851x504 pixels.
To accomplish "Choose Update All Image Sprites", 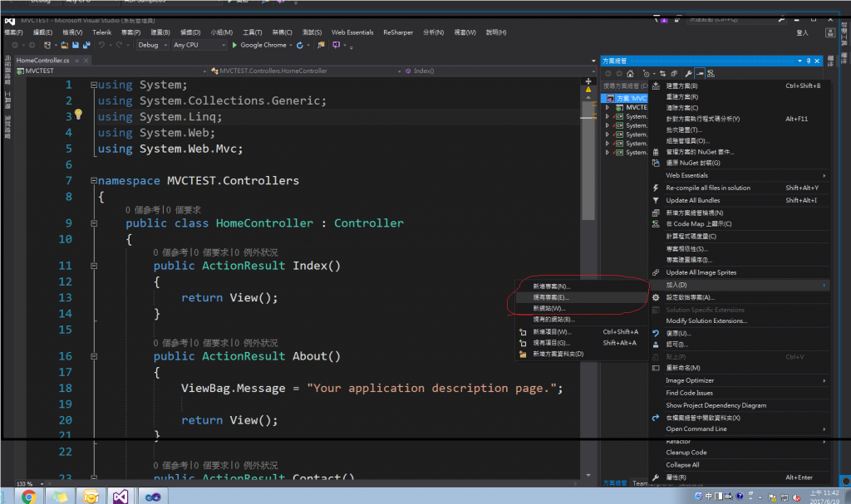I will click(x=739, y=272).
